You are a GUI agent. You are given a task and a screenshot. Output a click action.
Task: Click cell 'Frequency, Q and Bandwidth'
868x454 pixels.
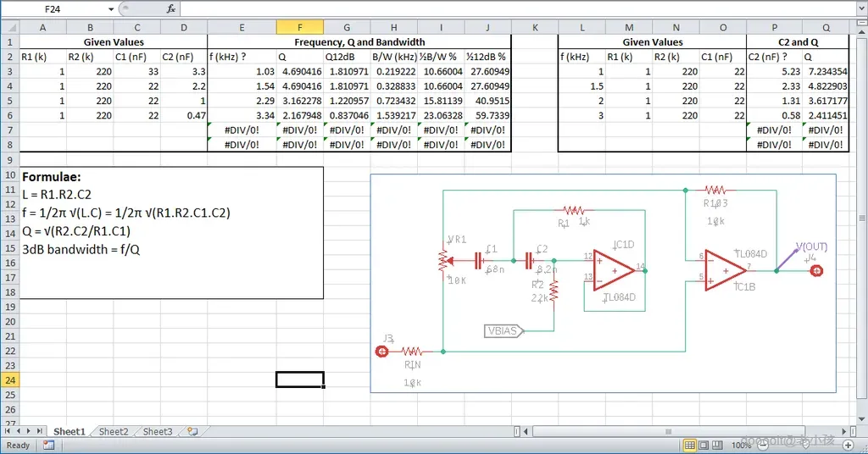coord(359,42)
